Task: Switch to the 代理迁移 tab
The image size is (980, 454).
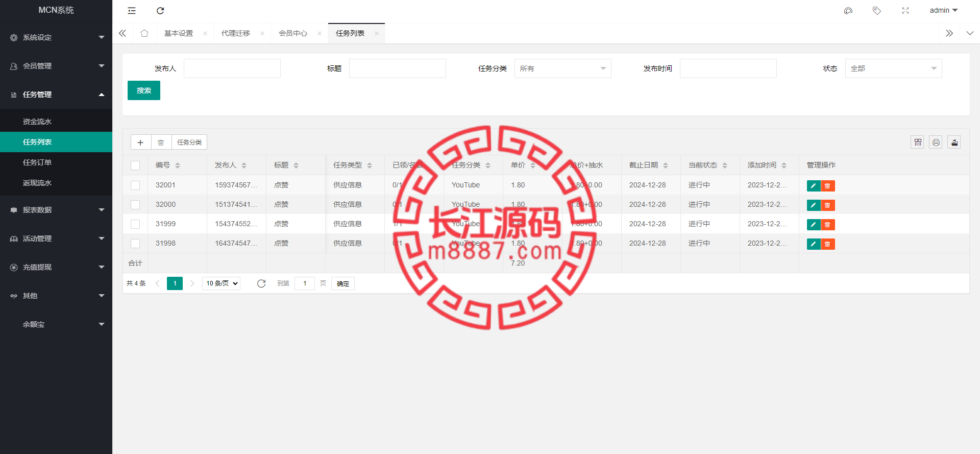Action: tap(236, 33)
